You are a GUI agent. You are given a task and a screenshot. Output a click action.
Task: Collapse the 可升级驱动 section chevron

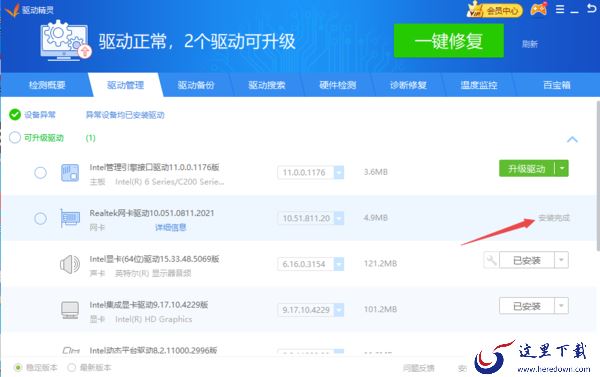pyautogui.click(x=572, y=139)
